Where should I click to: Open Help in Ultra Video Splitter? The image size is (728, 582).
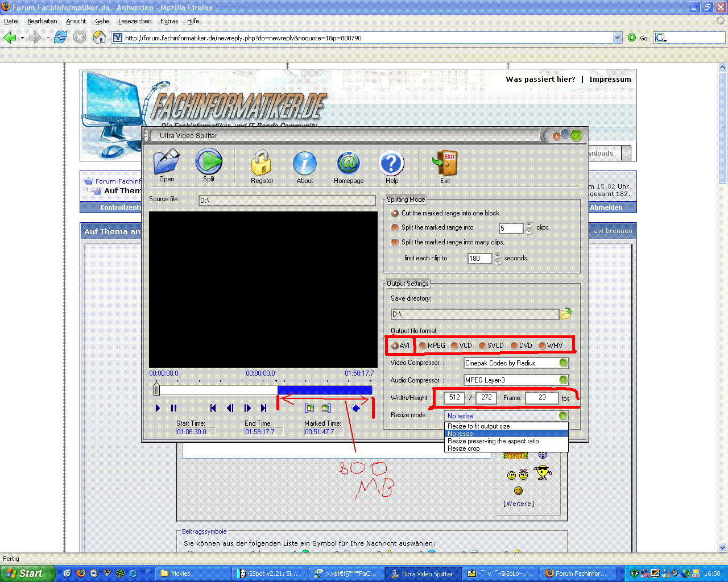point(391,167)
